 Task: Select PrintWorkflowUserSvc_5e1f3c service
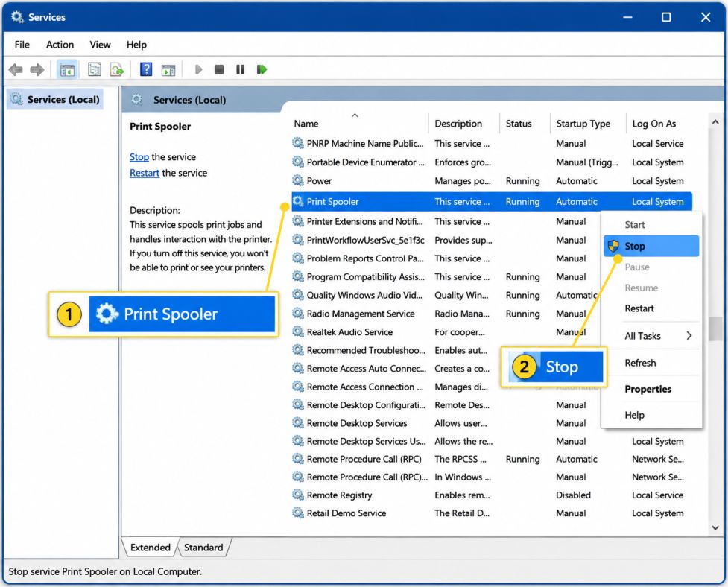pyautogui.click(x=446, y=240)
